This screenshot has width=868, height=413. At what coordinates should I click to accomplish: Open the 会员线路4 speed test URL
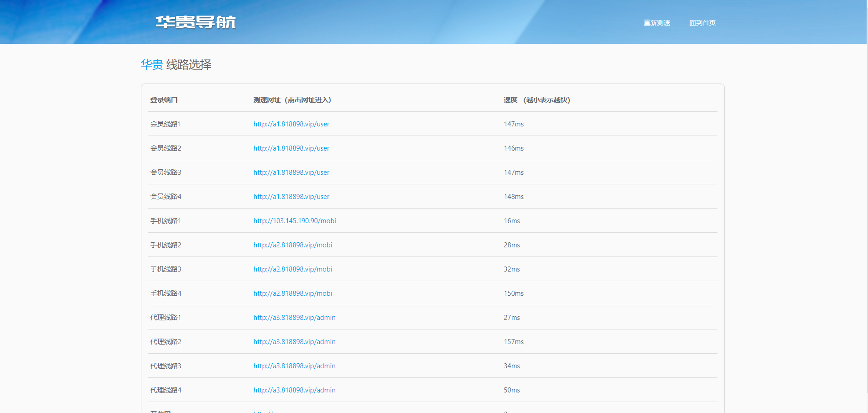[291, 196]
